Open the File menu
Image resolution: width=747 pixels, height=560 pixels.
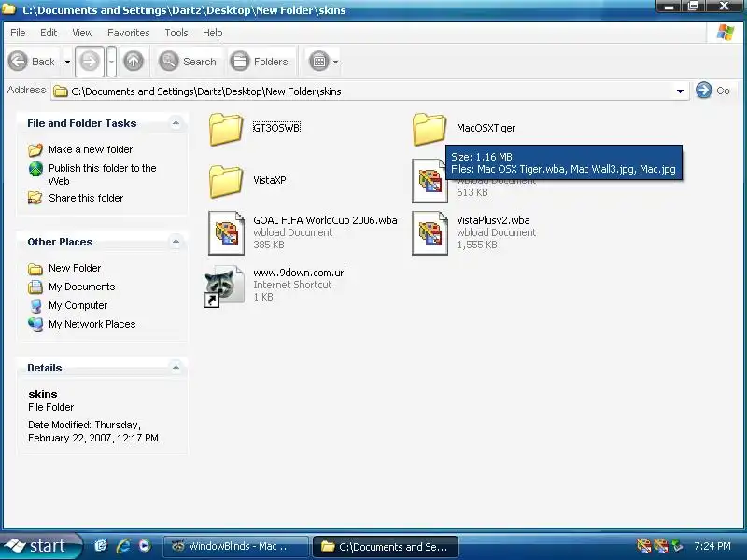18,33
